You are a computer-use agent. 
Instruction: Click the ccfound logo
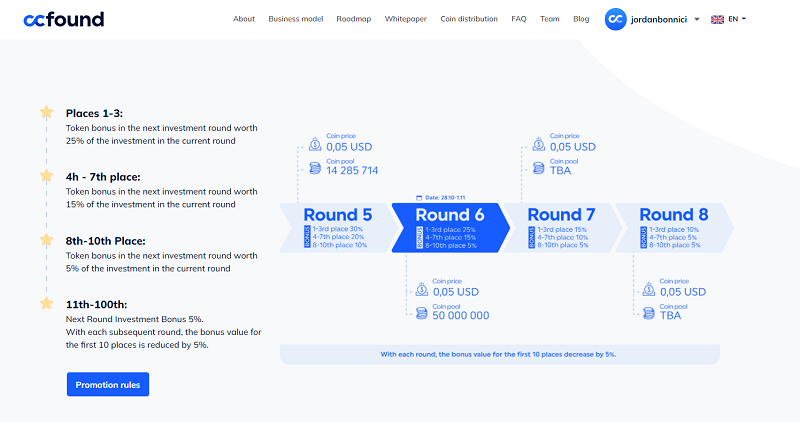(x=64, y=19)
